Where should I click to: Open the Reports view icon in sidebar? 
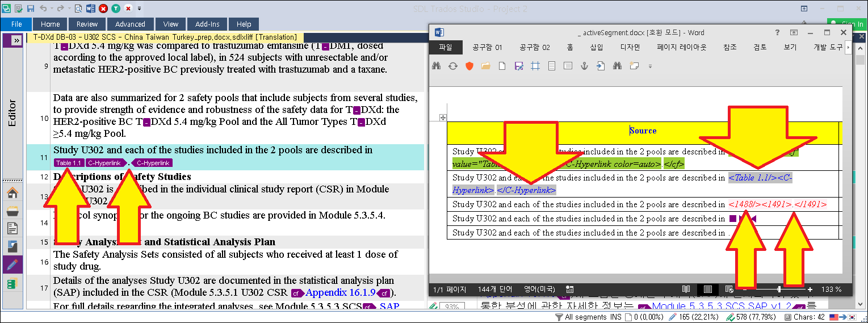point(12,246)
